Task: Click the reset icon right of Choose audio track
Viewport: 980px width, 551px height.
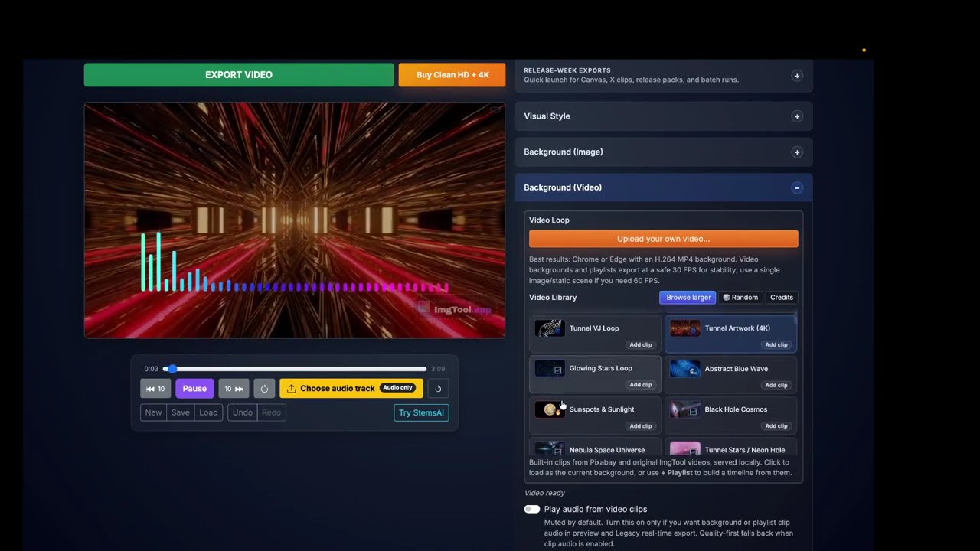Action: tap(438, 389)
